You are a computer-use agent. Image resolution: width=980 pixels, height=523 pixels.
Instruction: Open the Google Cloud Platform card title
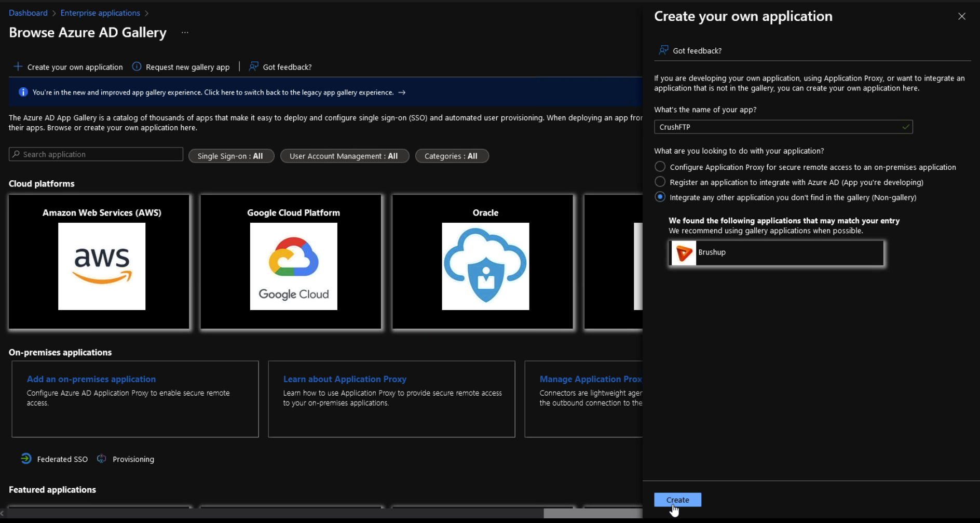[x=294, y=212]
